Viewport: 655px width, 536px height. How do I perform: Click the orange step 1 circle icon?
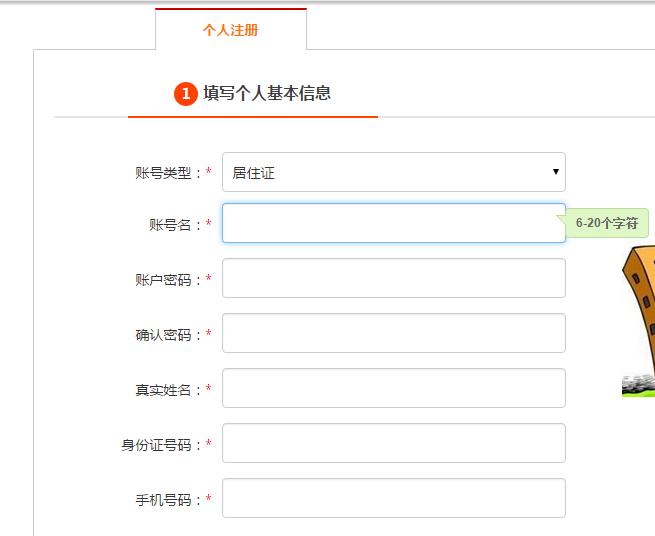pos(185,94)
